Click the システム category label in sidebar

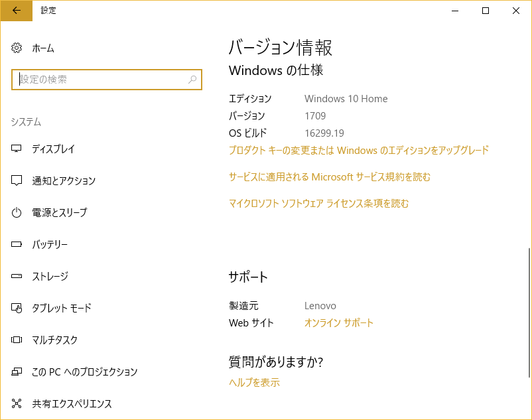tap(26, 122)
